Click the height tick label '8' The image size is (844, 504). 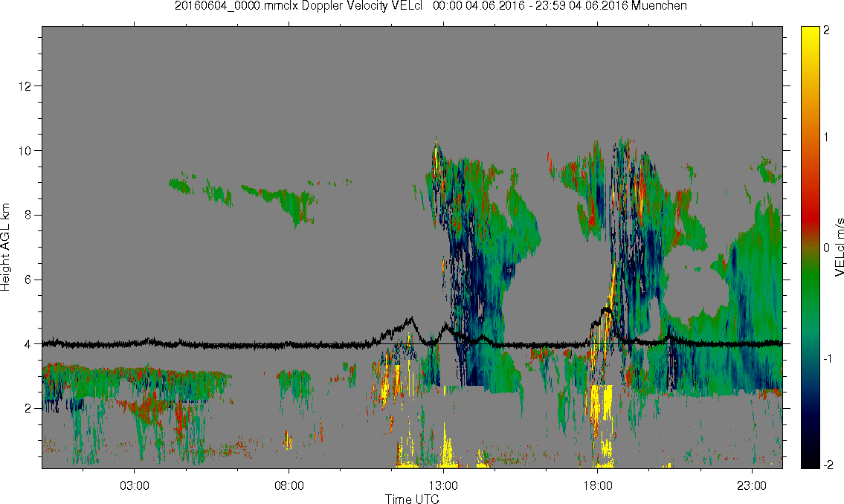28,215
